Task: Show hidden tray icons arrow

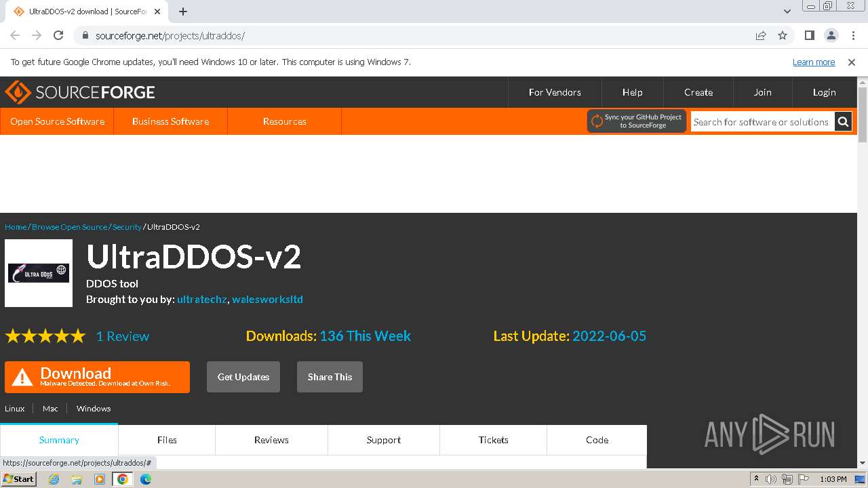Action: click(757, 479)
